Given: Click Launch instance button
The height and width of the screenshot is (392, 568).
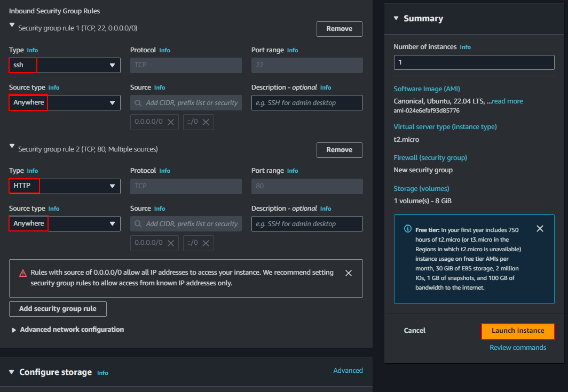Looking at the screenshot, I should tap(518, 331).
